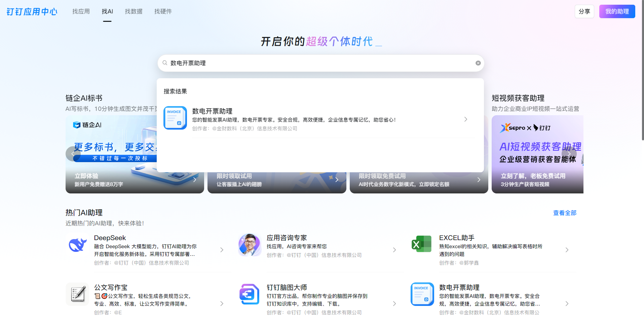Select the 找AI tab
This screenshot has width=644, height=317.
click(107, 11)
